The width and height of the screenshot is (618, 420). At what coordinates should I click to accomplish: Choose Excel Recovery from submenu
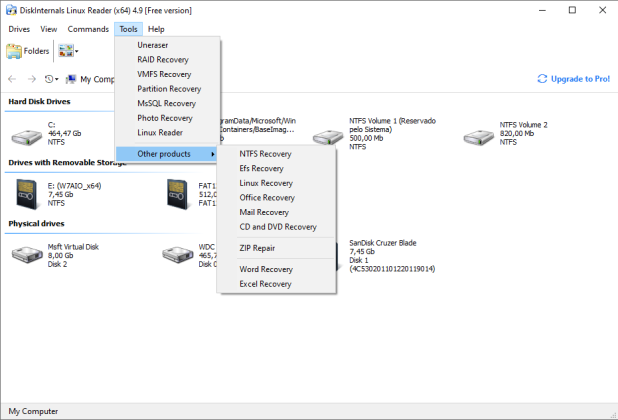click(277, 284)
